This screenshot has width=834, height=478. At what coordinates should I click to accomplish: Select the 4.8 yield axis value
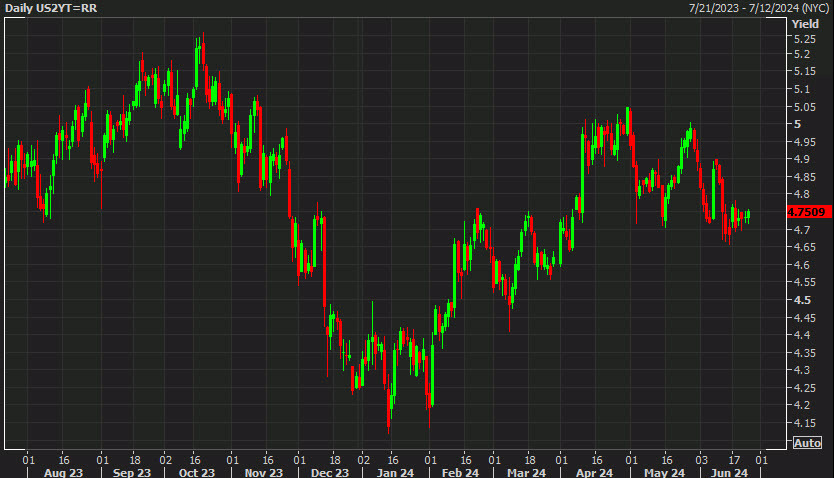pos(802,194)
